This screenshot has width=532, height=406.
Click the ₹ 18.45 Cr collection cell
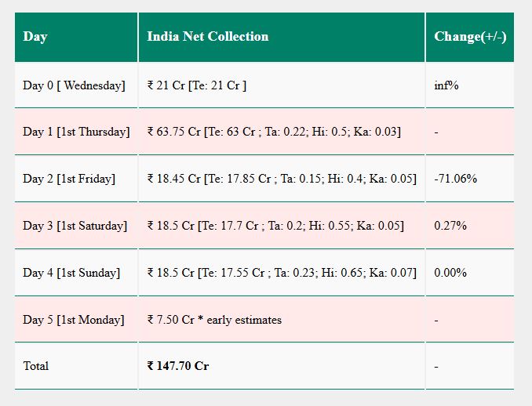click(282, 179)
